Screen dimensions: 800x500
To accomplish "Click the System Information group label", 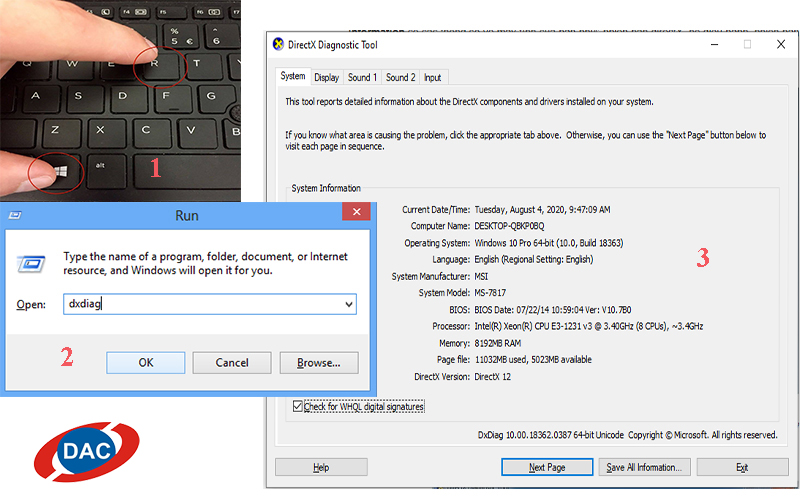I will pyautogui.click(x=326, y=188).
